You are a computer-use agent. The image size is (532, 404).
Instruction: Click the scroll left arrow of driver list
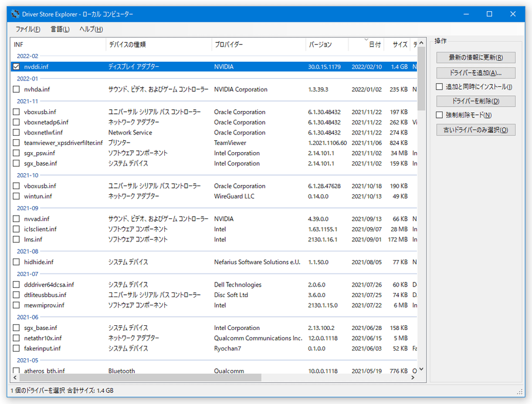click(15, 378)
